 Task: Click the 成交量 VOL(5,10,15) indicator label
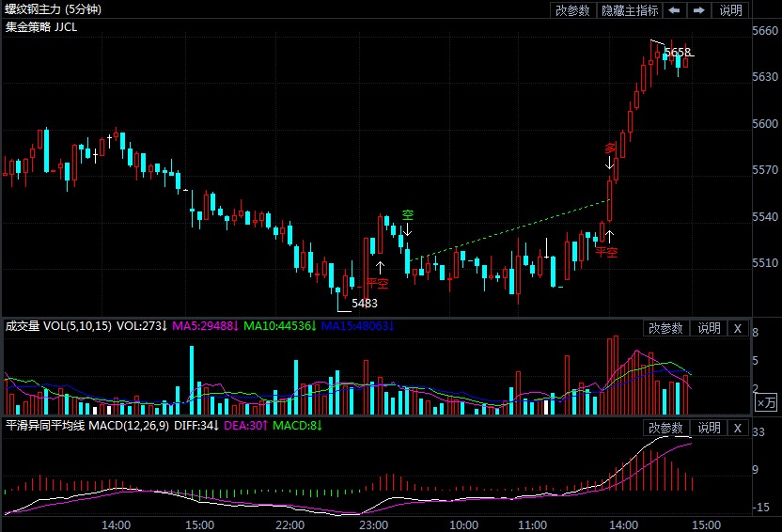coord(57,326)
